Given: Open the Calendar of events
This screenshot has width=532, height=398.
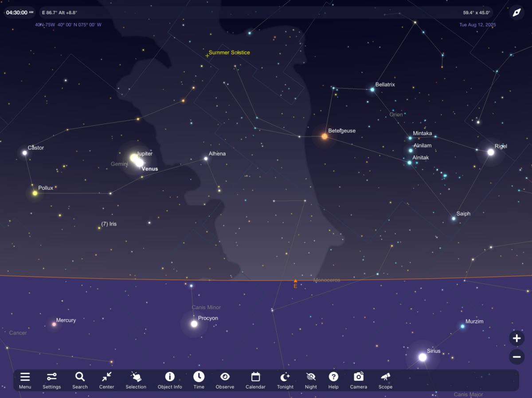Looking at the screenshot, I should point(255,380).
